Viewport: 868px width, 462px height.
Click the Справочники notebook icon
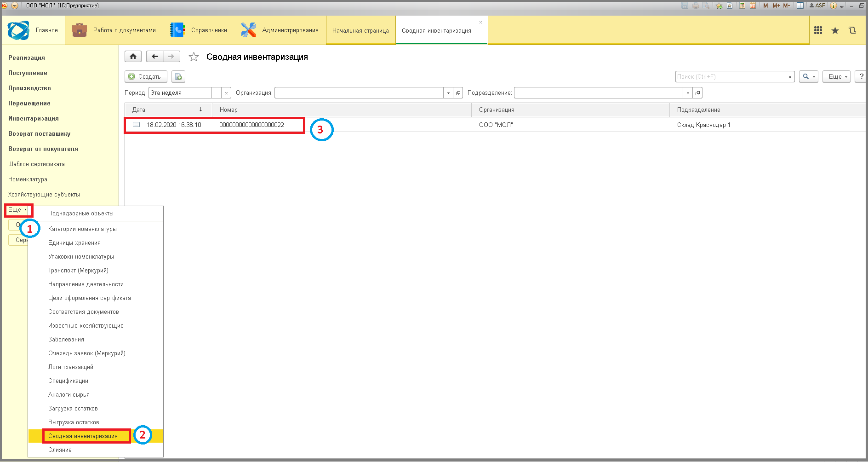click(177, 30)
